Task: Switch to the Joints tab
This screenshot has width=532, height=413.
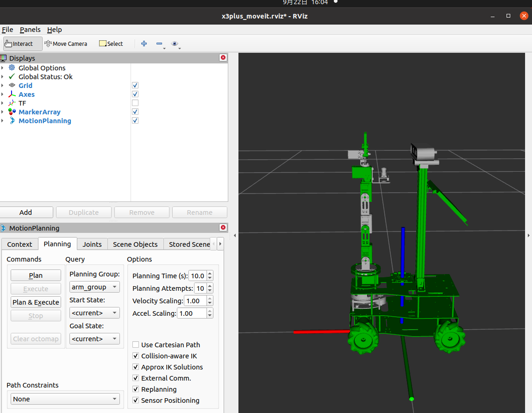Action: click(92, 244)
